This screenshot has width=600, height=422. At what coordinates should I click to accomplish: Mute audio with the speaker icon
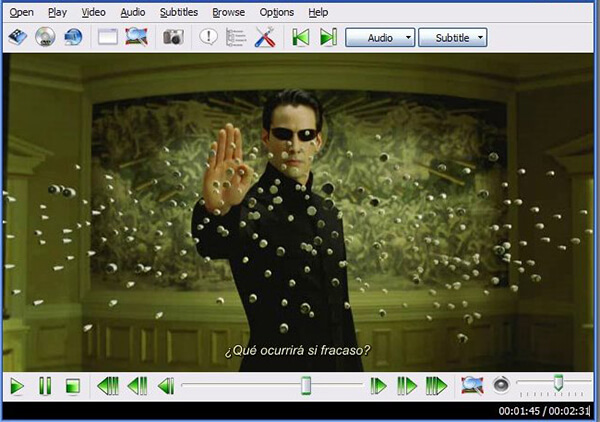point(501,385)
